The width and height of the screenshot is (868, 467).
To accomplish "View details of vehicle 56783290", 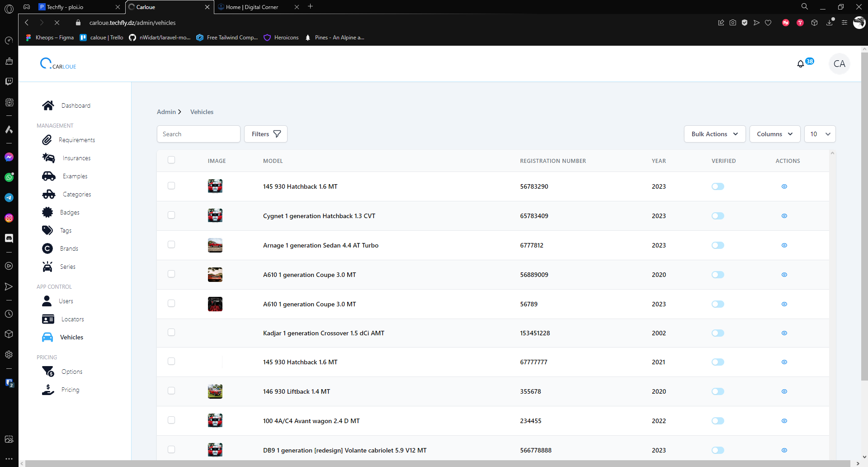I will (x=784, y=186).
